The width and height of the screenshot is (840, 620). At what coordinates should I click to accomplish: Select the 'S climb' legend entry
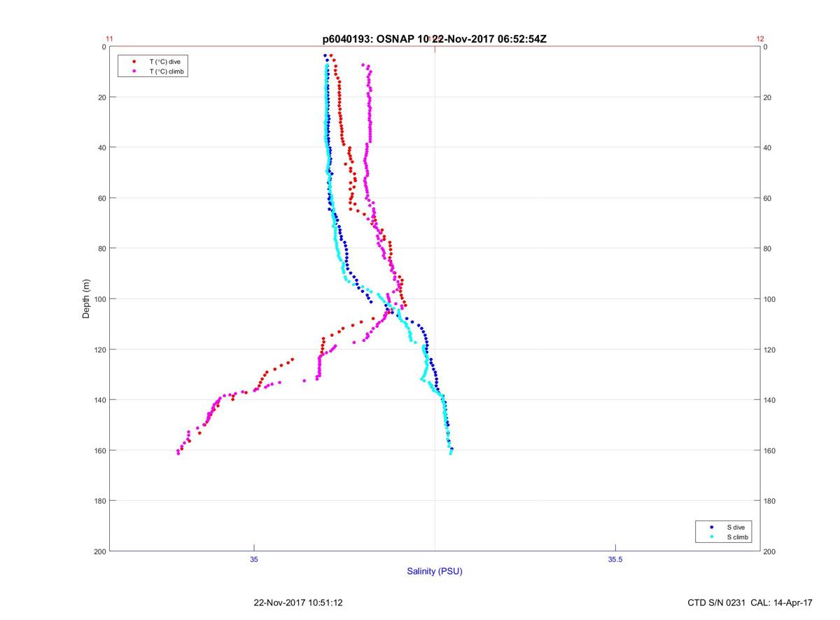coord(738,537)
